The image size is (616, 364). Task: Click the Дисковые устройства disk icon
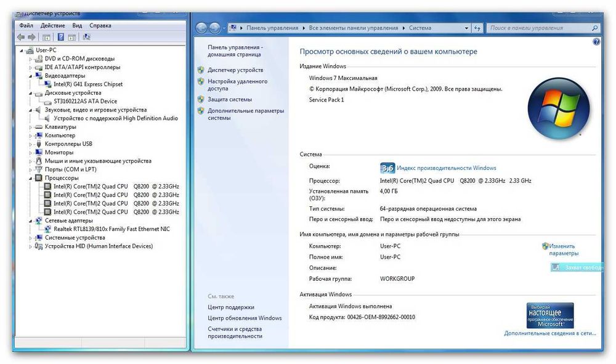pyautogui.click(x=38, y=93)
